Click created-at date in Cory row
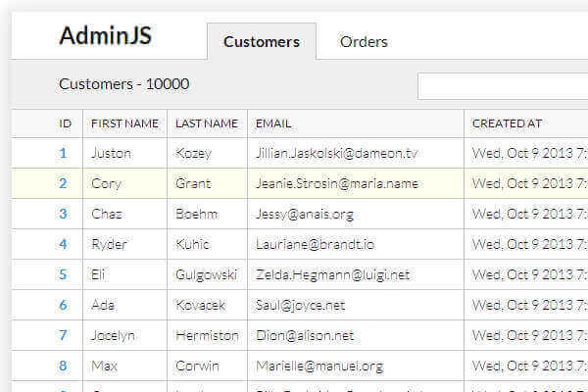This screenshot has height=392, width=588. click(x=530, y=183)
